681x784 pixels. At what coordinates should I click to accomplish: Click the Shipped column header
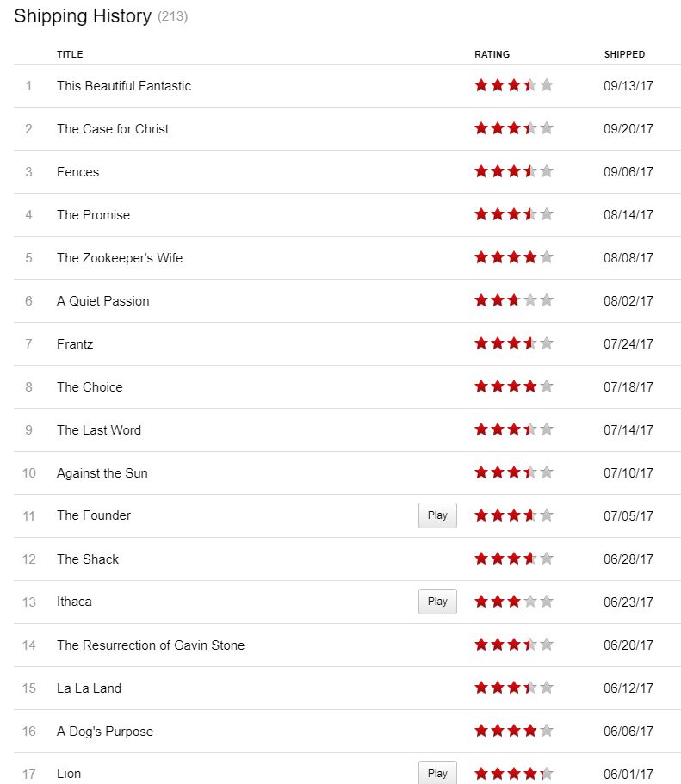coord(624,54)
